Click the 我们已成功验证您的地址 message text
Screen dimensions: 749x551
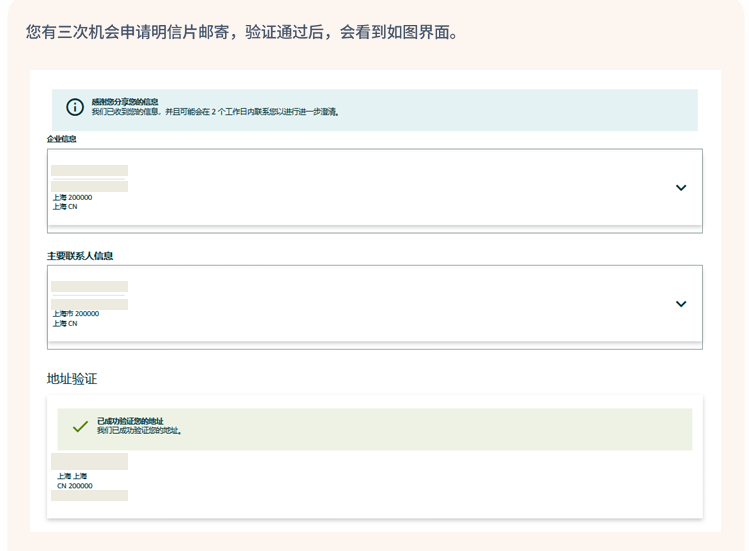[139, 431]
